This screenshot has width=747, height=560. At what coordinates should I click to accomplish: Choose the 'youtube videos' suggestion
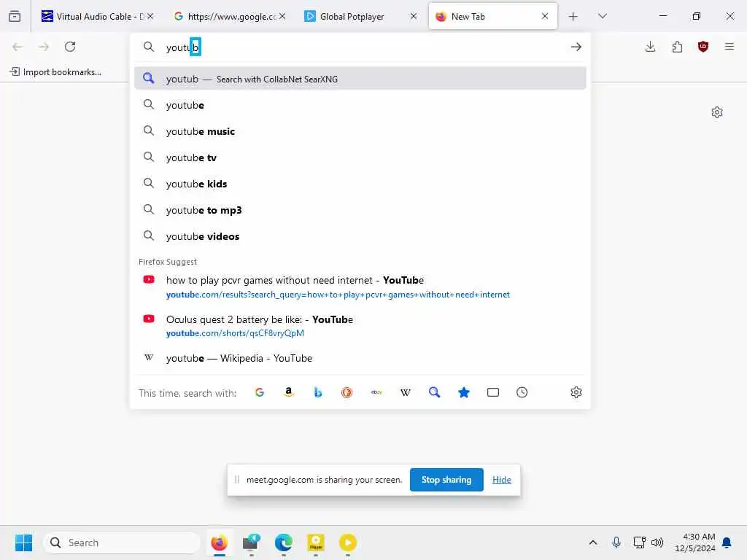[360, 236]
